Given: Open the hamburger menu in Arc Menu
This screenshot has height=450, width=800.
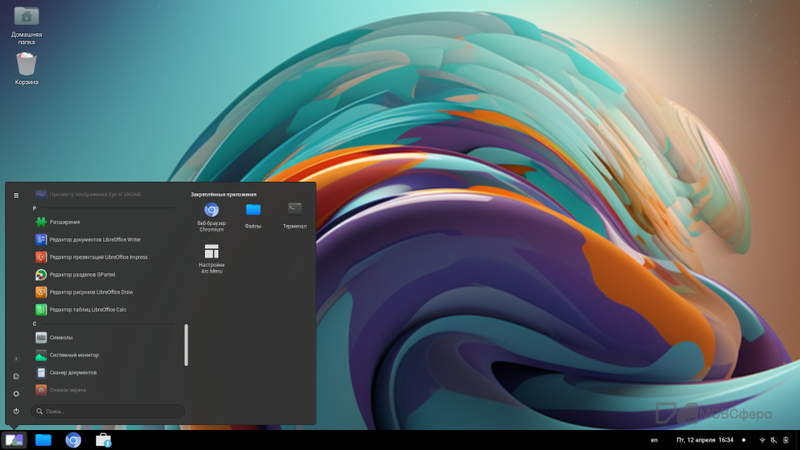Looking at the screenshot, I should point(16,195).
